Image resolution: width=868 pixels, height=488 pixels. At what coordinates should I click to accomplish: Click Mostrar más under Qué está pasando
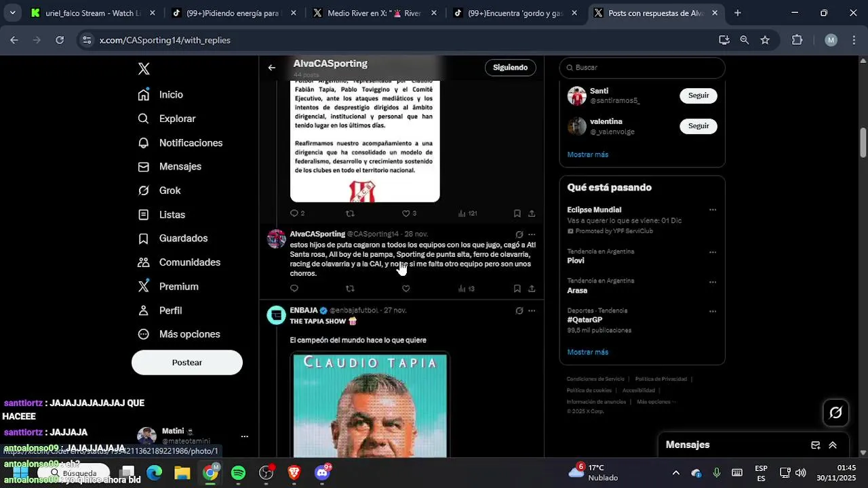point(588,352)
